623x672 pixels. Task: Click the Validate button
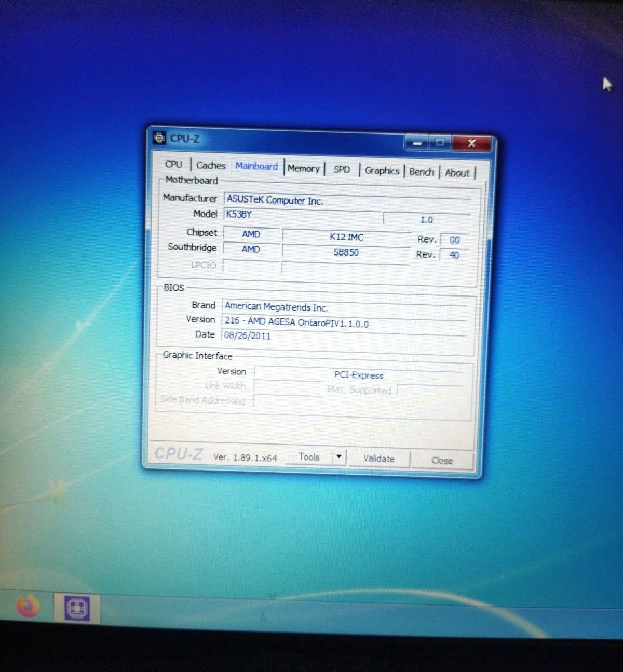point(379,459)
